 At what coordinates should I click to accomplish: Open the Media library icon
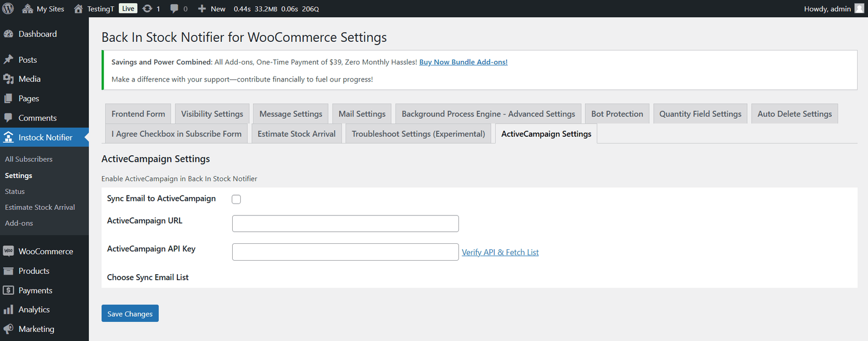8,79
